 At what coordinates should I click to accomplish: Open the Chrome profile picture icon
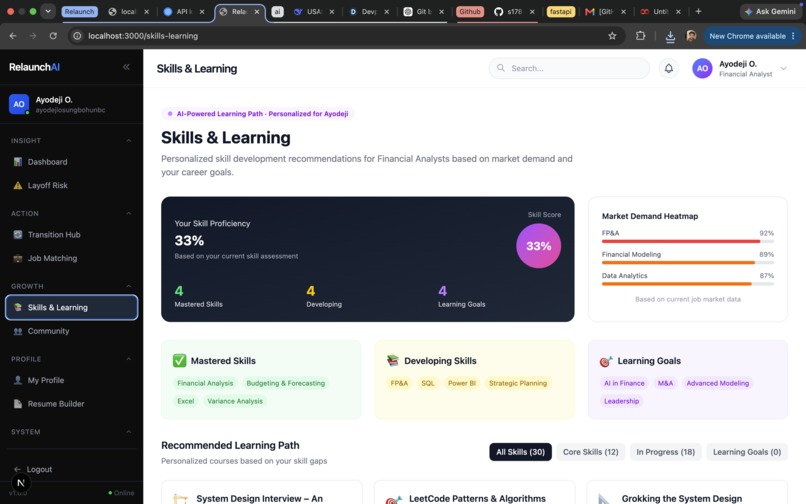tap(691, 35)
